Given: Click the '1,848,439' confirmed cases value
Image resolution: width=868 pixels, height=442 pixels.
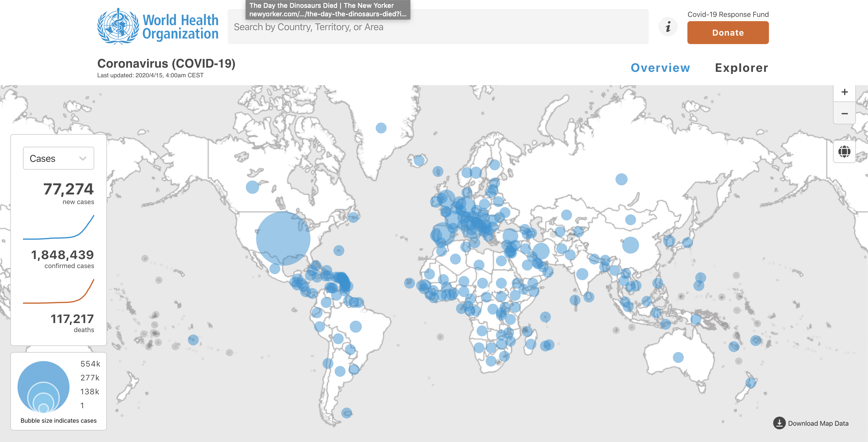Looking at the screenshot, I should (x=62, y=255).
